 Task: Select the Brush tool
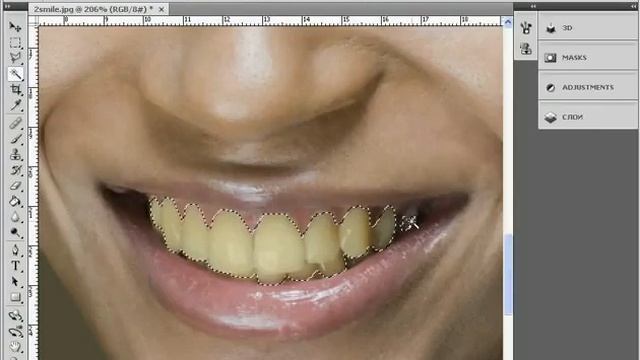click(15, 138)
